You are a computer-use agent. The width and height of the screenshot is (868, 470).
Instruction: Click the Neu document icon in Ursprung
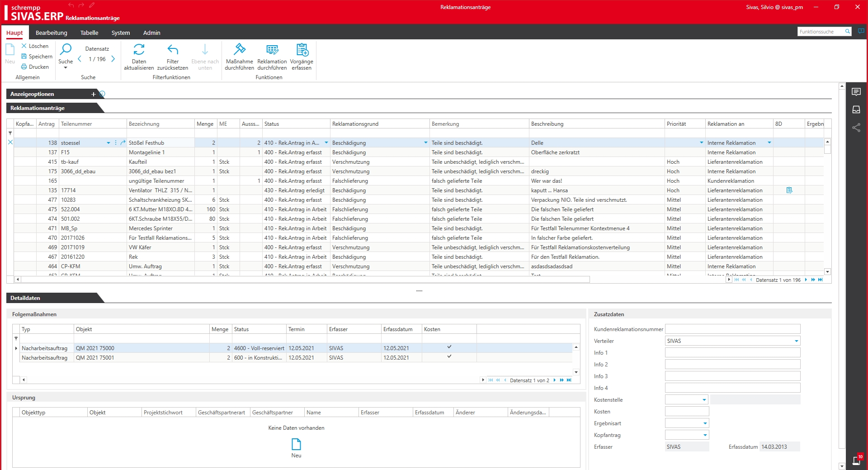[296, 444]
